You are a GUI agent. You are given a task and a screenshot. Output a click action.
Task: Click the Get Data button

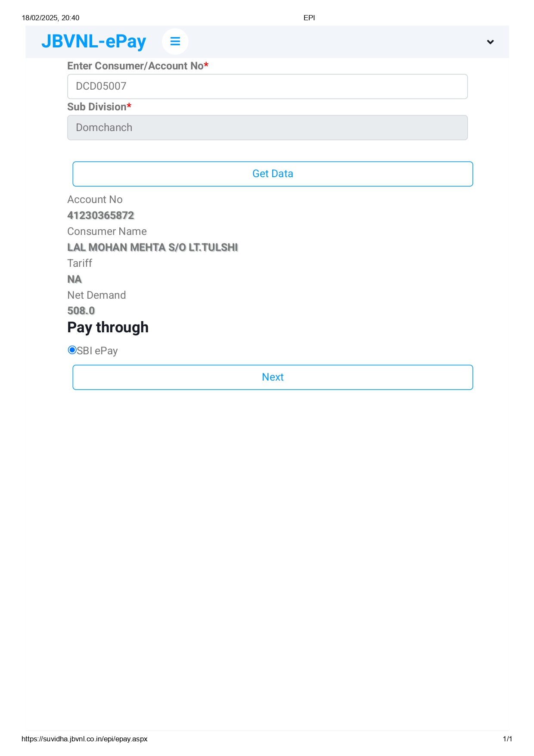(x=273, y=174)
